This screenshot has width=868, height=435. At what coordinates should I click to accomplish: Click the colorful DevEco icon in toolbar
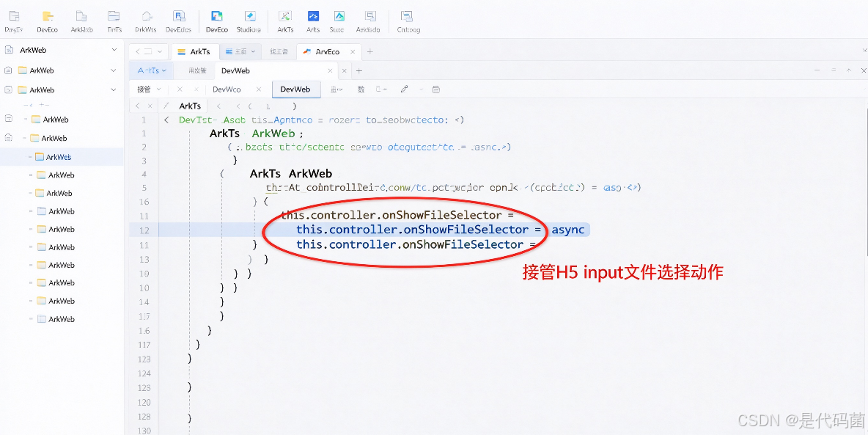[217, 16]
